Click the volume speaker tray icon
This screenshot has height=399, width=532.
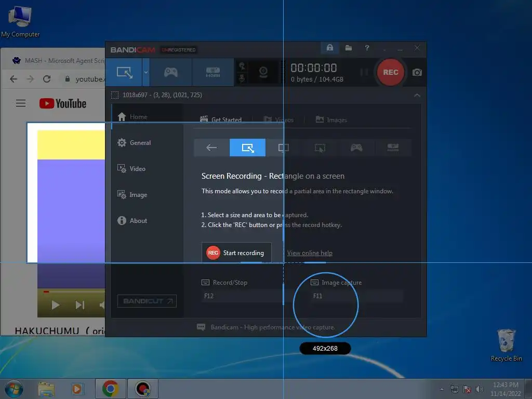point(479,389)
